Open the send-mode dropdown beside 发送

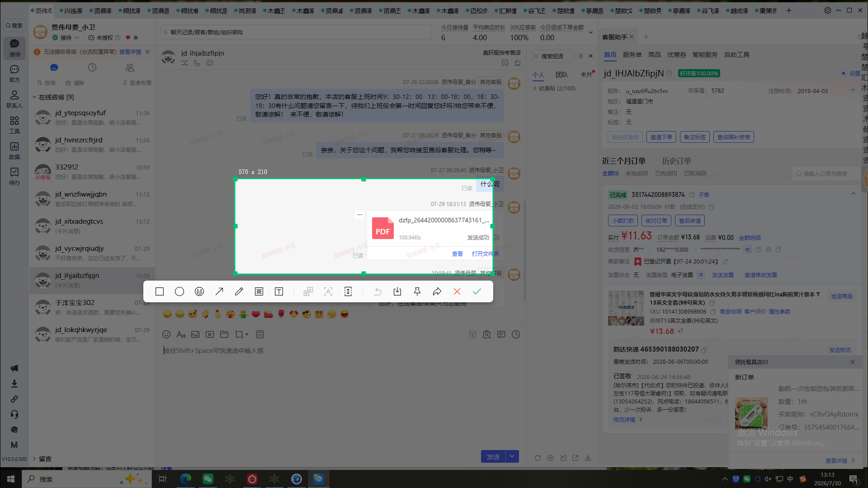point(512,456)
